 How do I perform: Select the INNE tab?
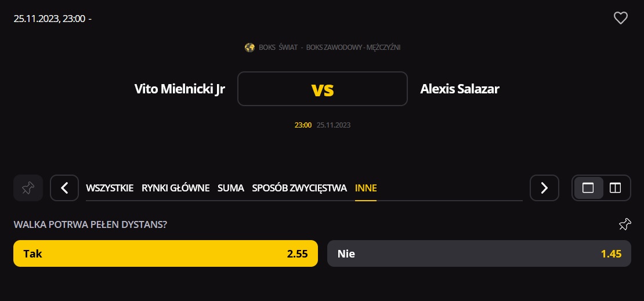pyautogui.click(x=366, y=188)
